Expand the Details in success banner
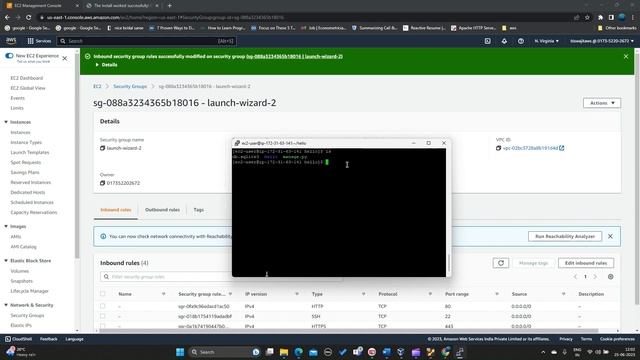Image resolution: width=640 pixels, height=360 pixels. pyautogui.click(x=106, y=65)
